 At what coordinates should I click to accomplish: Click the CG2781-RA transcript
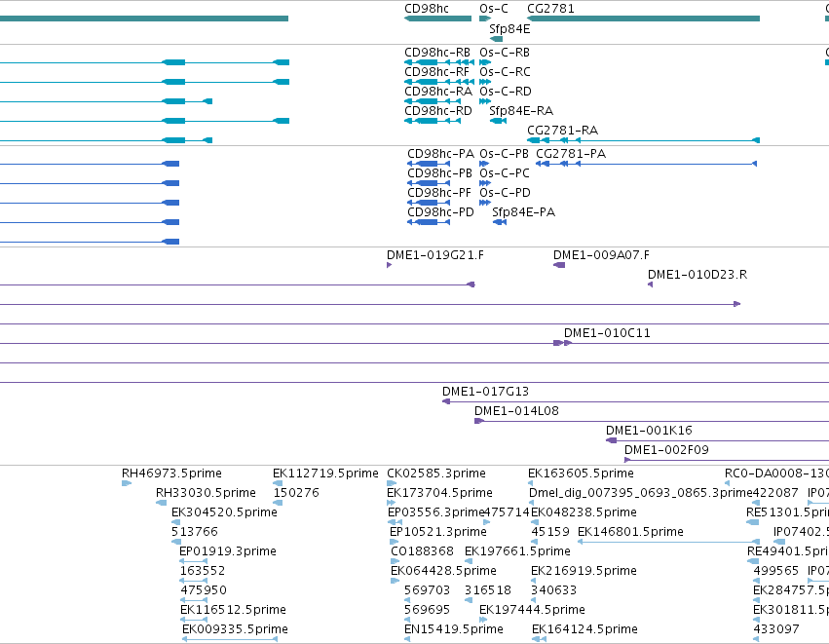point(644,140)
